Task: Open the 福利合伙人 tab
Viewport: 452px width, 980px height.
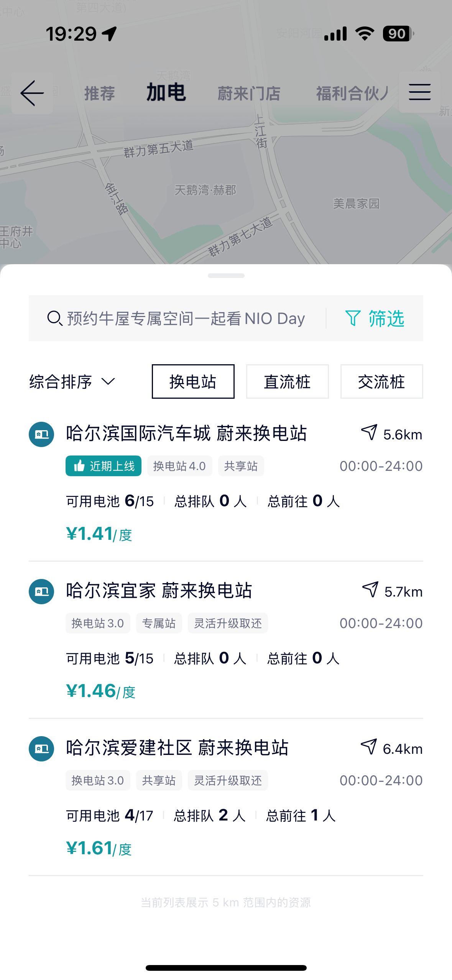Action: point(353,94)
